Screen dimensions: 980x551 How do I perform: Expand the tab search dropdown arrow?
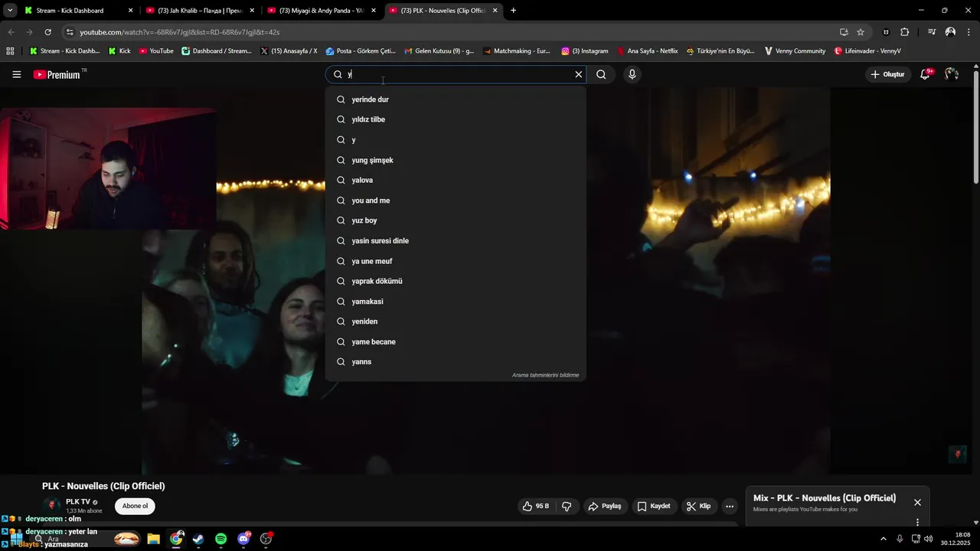pos(10,11)
